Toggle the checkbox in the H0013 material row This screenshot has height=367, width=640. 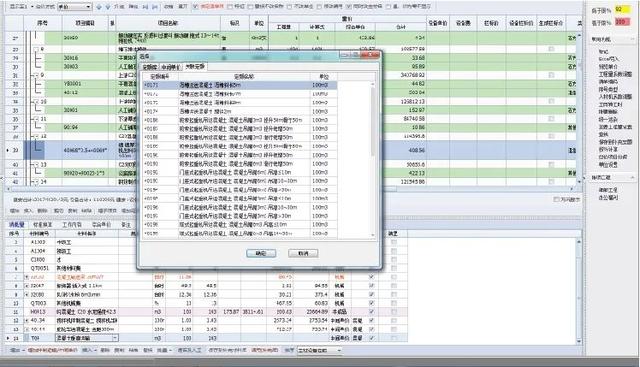pos(371,312)
